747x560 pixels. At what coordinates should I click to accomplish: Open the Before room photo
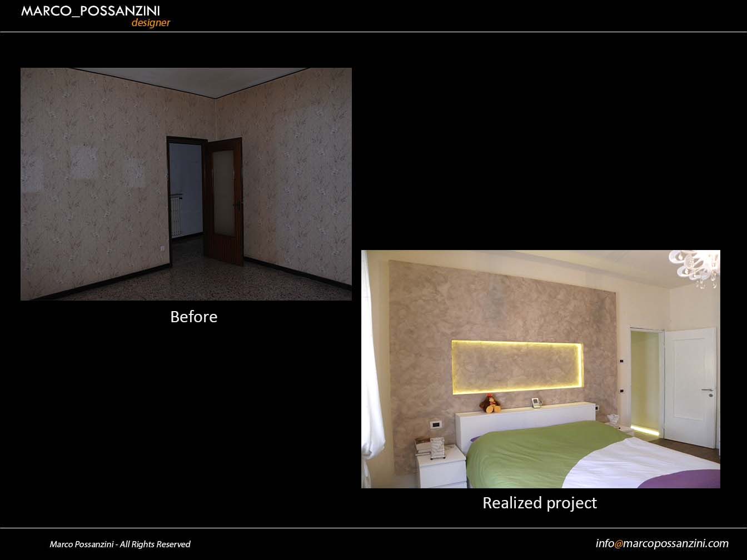coord(186,184)
